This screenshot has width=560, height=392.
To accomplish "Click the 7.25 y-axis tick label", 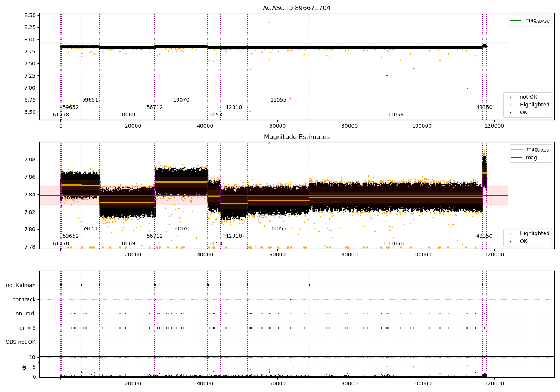I will click(30, 76).
